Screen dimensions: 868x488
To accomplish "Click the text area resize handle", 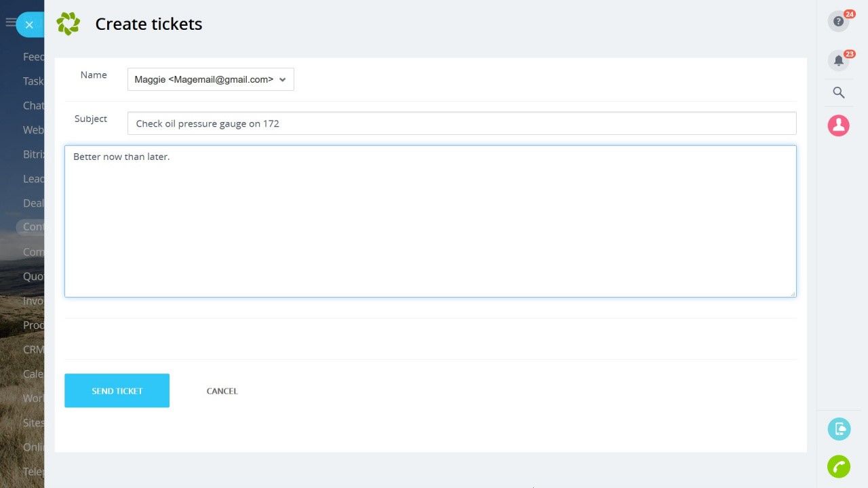I will pyautogui.click(x=792, y=293).
